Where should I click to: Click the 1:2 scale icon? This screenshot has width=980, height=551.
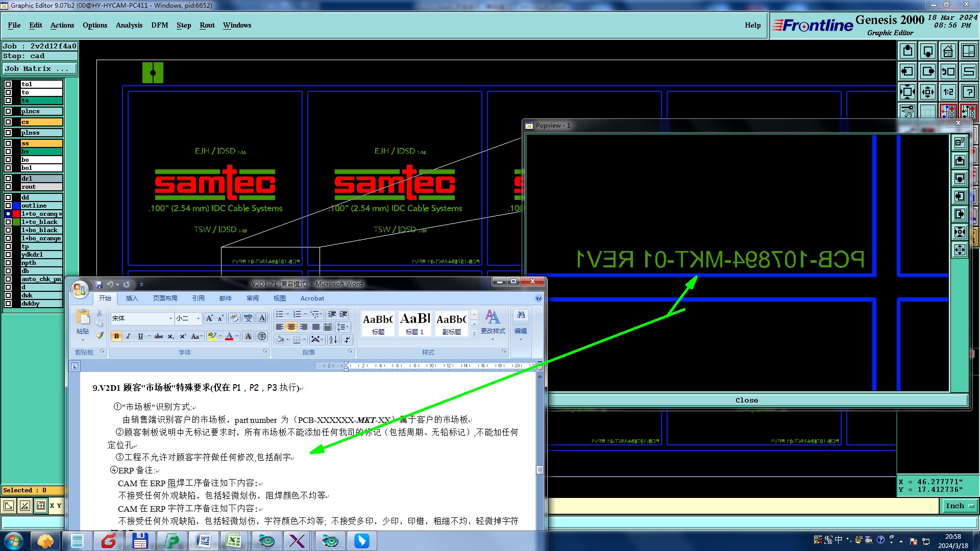pos(948,92)
